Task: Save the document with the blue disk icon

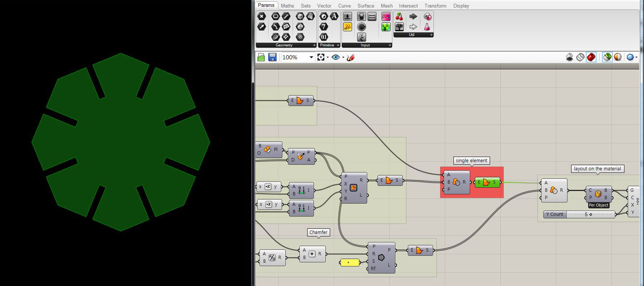Action: [272, 57]
